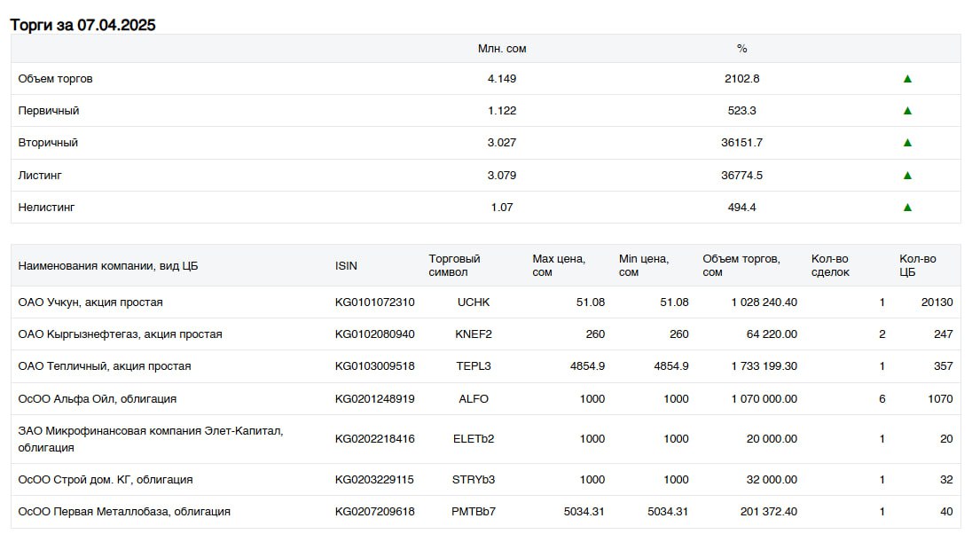Click the Нелистинг value 1.07
The height and width of the screenshot is (534, 980).
tap(502, 207)
